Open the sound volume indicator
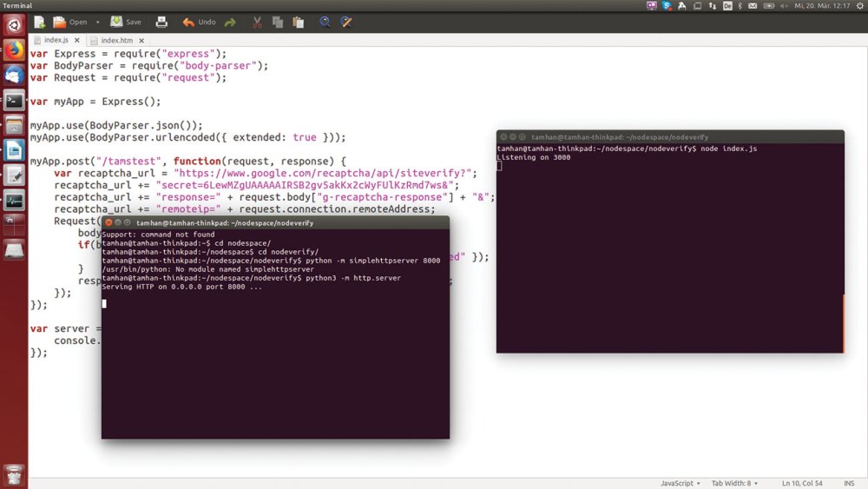Viewport: 868px width, 489px height. [x=784, y=5]
